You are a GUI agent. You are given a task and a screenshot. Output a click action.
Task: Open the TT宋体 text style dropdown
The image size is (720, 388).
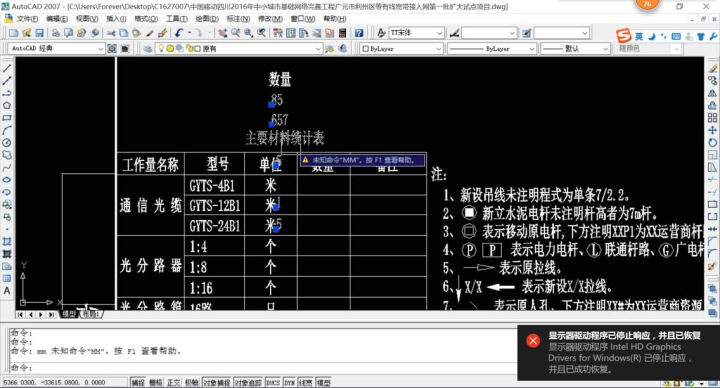(416, 33)
